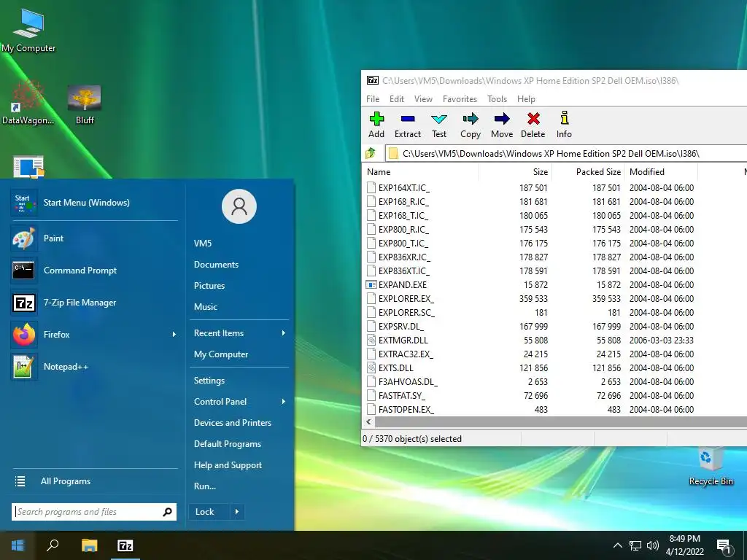Open the Lock options arrow
Screen dimensions: 747x560
tap(237, 512)
